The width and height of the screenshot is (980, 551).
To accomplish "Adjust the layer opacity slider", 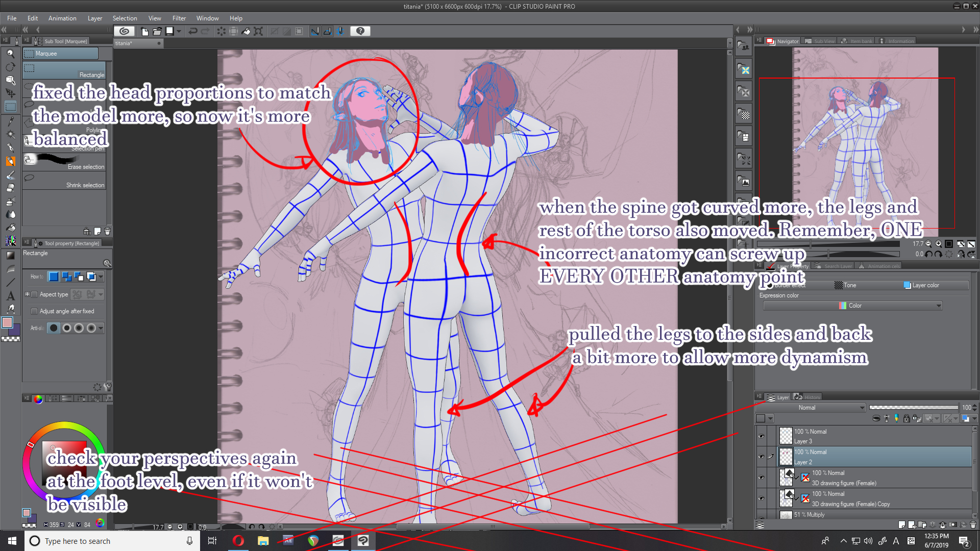I will pos(914,408).
